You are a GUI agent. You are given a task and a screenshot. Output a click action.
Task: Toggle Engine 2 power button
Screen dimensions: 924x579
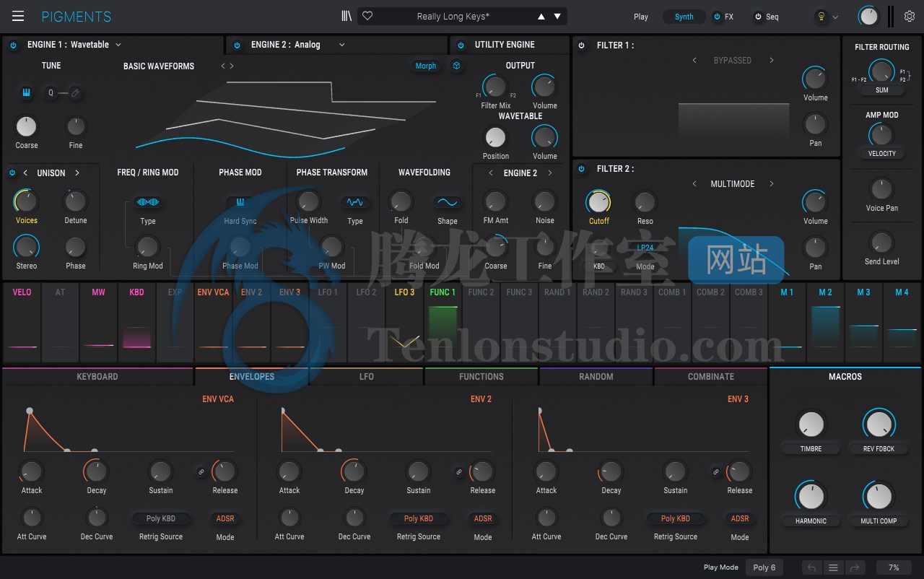pos(237,45)
